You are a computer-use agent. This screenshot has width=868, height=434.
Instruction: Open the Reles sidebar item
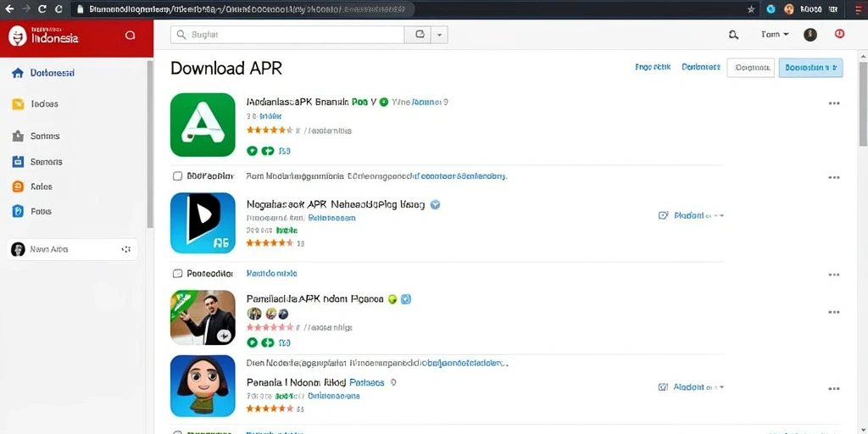point(42,186)
